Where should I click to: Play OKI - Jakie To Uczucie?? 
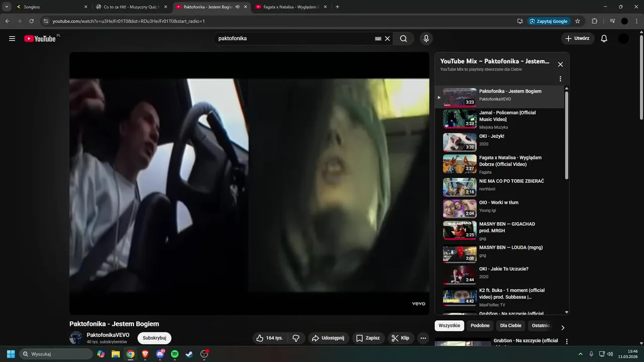500,275
